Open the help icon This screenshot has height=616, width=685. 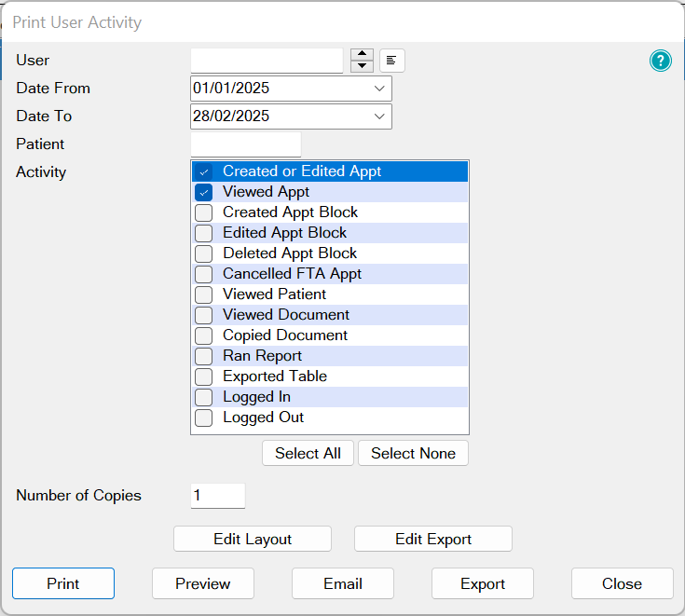661,62
